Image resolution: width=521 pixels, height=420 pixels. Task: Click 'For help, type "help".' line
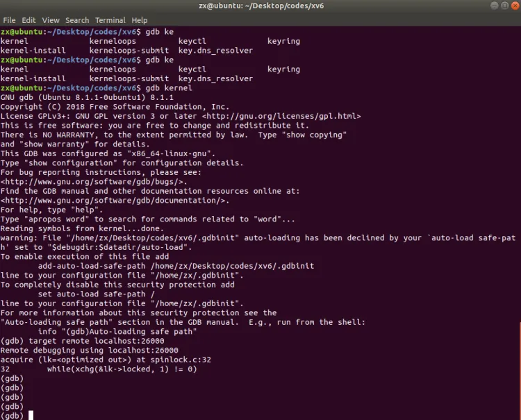tap(51, 210)
